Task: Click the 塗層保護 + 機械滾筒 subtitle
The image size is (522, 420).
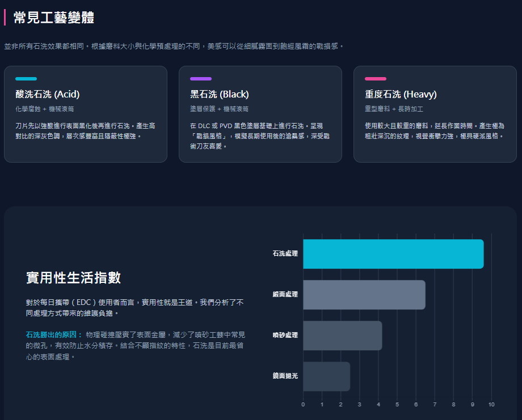Action: coord(219,109)
